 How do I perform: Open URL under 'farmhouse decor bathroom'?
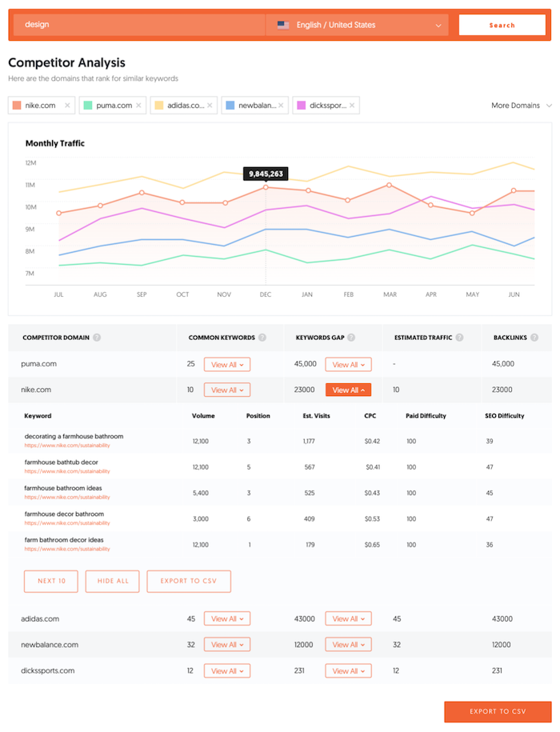pos(67,523)
